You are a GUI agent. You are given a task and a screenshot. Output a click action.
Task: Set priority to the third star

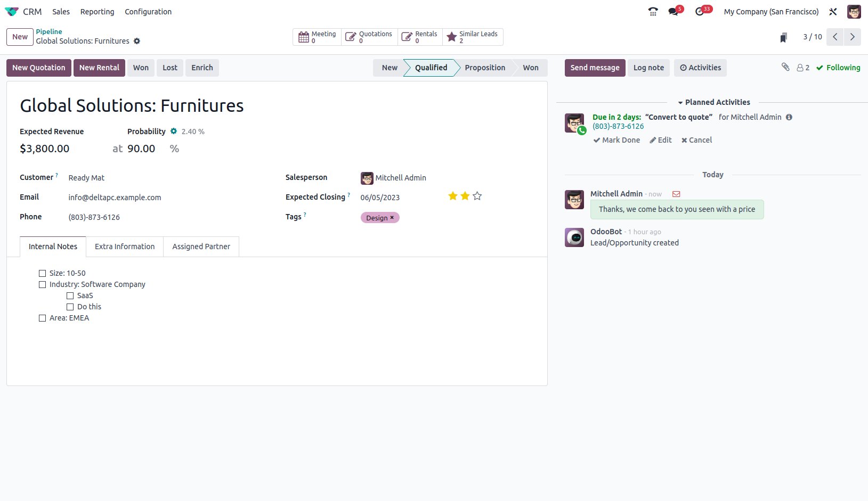coord(477,196)
